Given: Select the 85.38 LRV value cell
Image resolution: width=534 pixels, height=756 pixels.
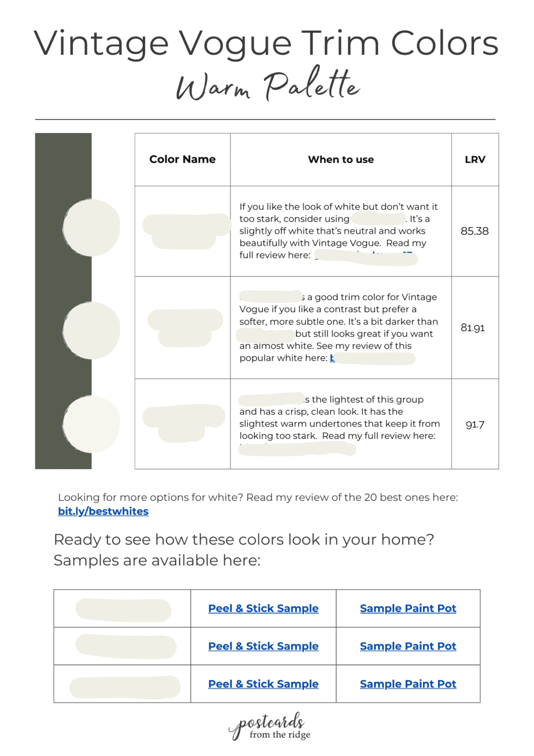Looking at the screenshot, I should tap(475, 231).
